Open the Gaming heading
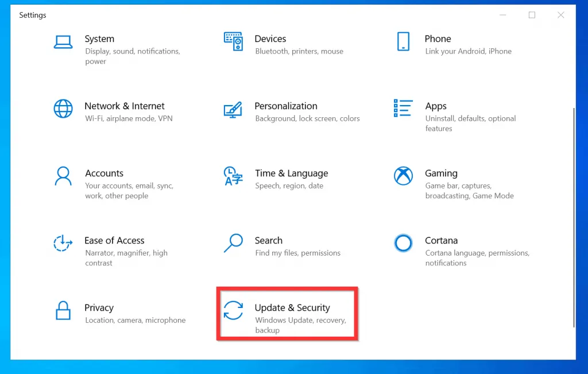This screenshot has height=374, width=588. pyautogui.click(x=441, y=173)
